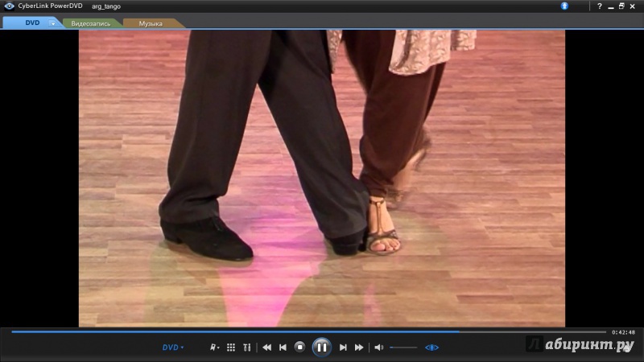The height and width of the screenshot is (362, 644).
Task: Open the chapter viewer grid
Action: point(231,348)
